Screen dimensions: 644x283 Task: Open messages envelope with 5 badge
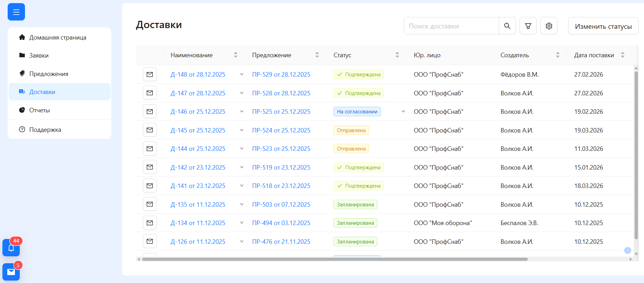11,272
